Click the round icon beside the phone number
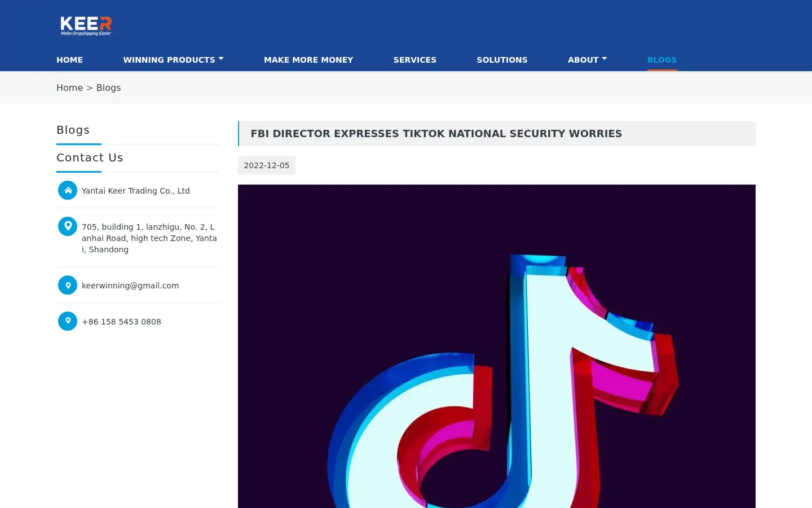This screenshot has width=812, height=508. [x=68, y=321]
